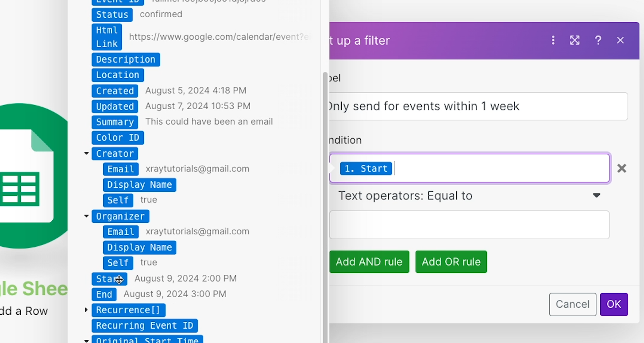
Task: Click the Google Calendar event URL text
Action: pyautogui.click(x=220, y=37)
